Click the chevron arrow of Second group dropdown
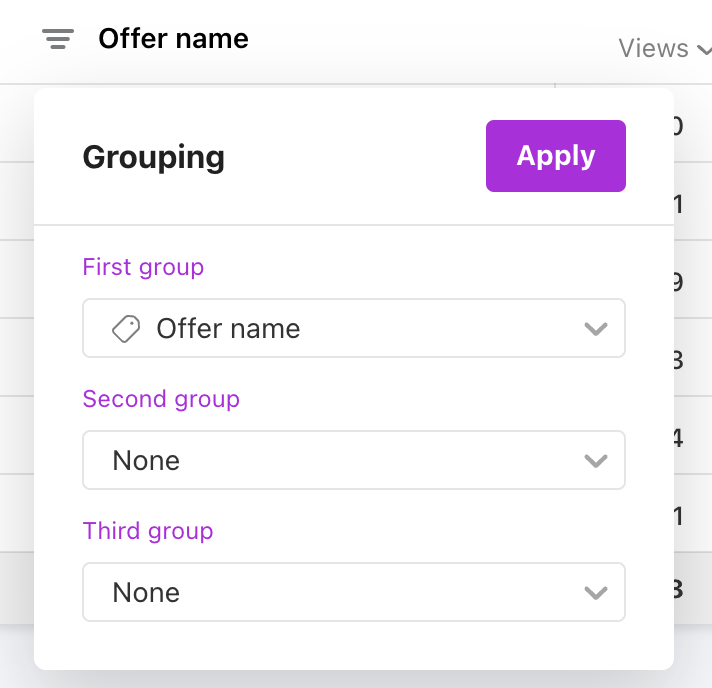The image size is (712, 688). tap(595, 461)
